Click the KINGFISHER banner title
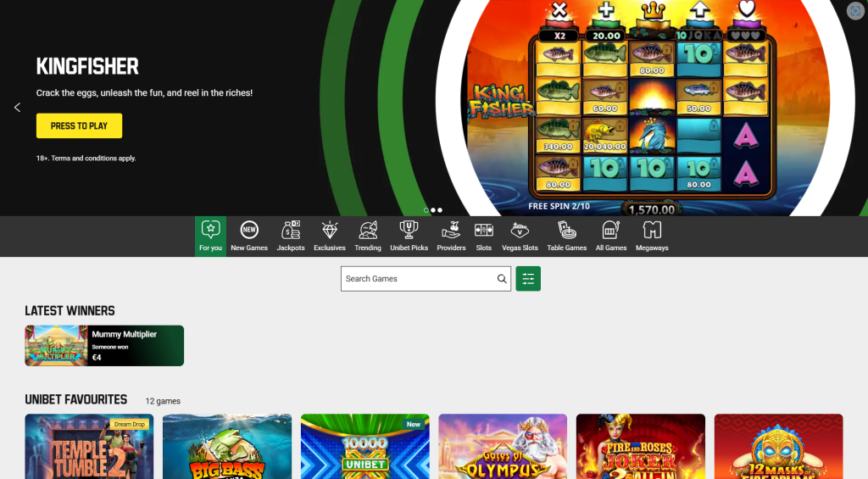 click(87, 66)
